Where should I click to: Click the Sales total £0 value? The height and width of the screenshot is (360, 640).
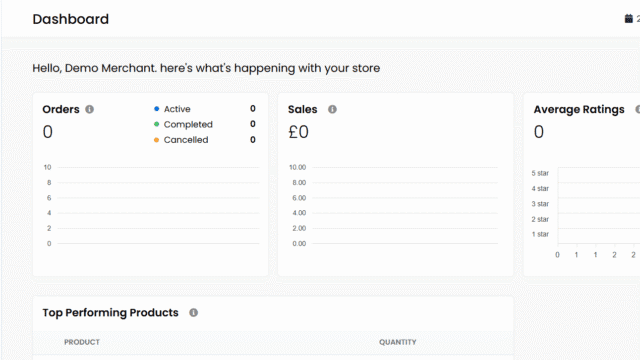[298, 132]
